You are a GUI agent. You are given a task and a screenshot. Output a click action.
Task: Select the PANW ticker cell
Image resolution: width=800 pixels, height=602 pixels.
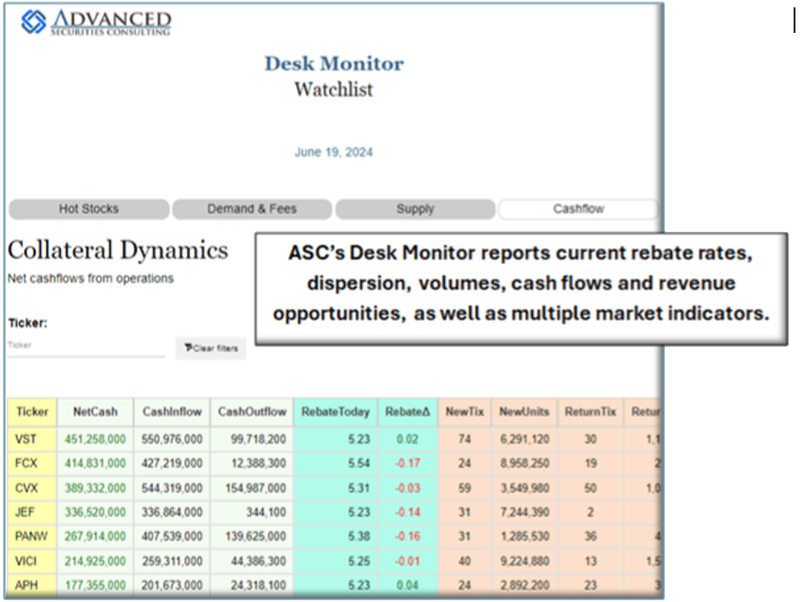tap(31, 537)
